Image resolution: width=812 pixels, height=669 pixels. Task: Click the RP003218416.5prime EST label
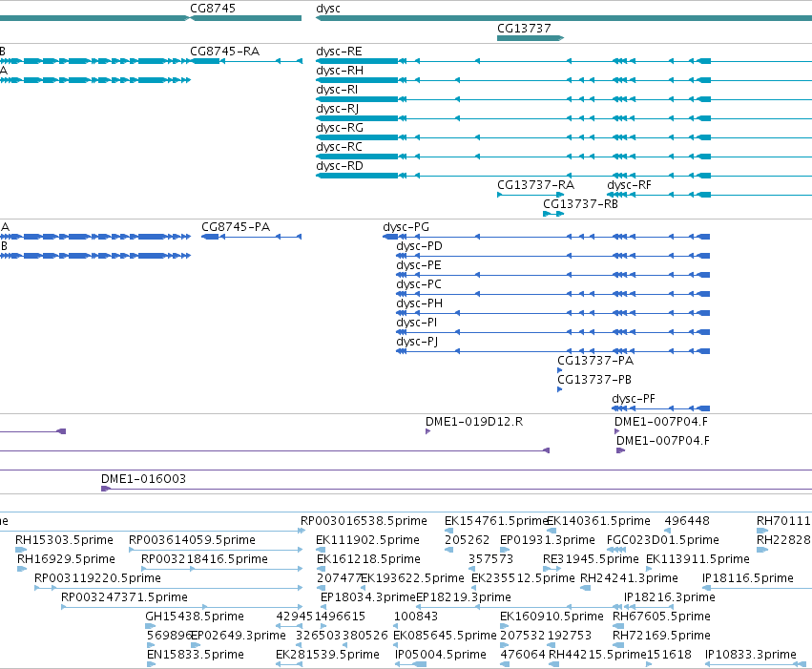[x=204, y=559]
